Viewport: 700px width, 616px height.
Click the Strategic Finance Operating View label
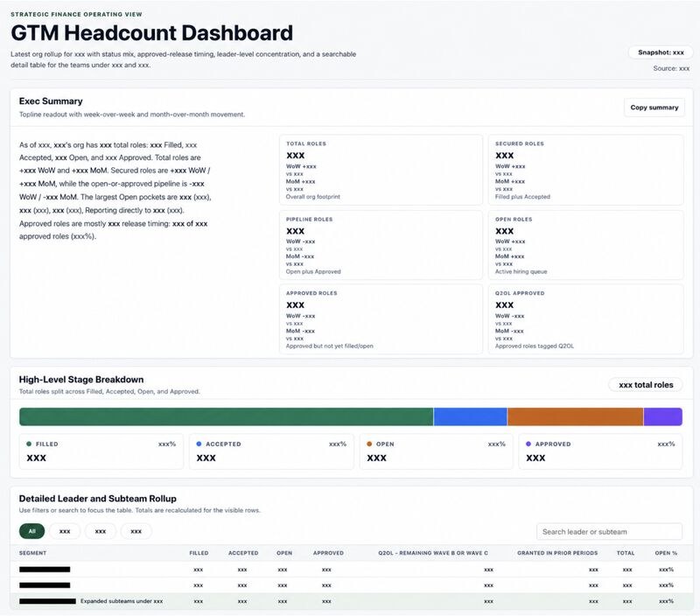coord(76,14)
